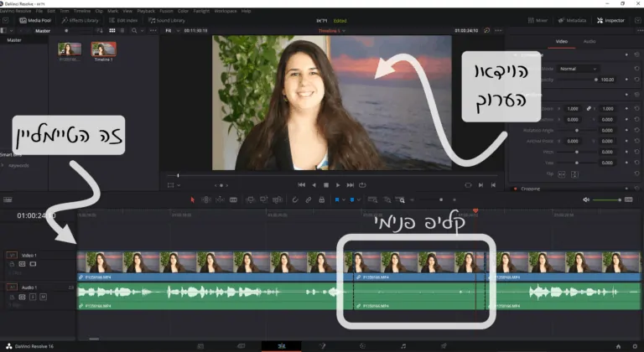Stop viewer playback
The width and height of the screenshot is (644, 352).
pyautogui.click(x=326, y=185)
